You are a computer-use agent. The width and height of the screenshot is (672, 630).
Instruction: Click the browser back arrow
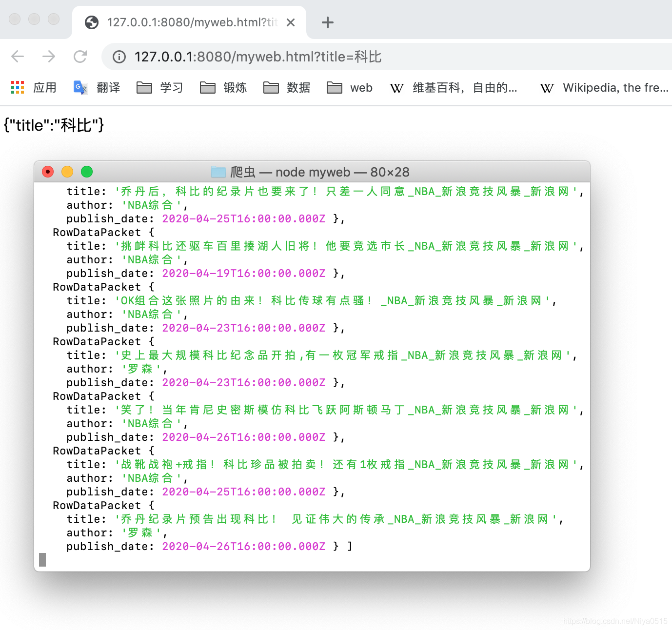(x=18, y=57)
